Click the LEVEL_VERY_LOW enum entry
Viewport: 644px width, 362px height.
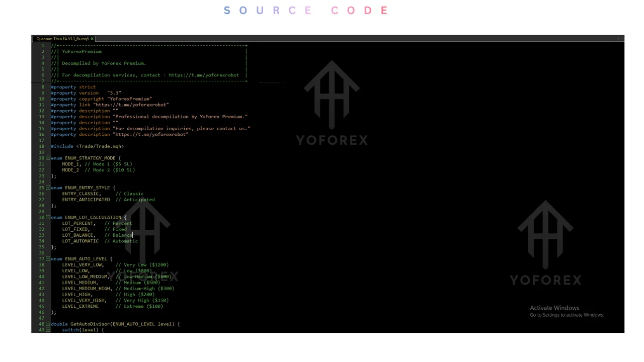pyautogui.click(x=83, y=264)
